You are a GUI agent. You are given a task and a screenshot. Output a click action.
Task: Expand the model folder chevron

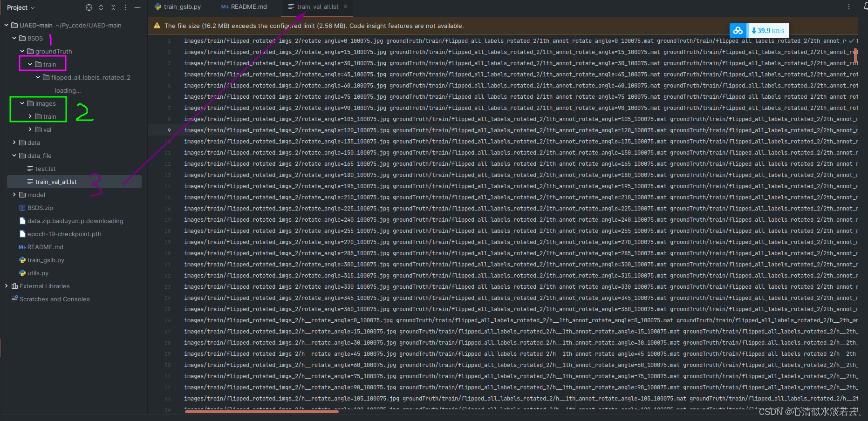click(14, 195)
